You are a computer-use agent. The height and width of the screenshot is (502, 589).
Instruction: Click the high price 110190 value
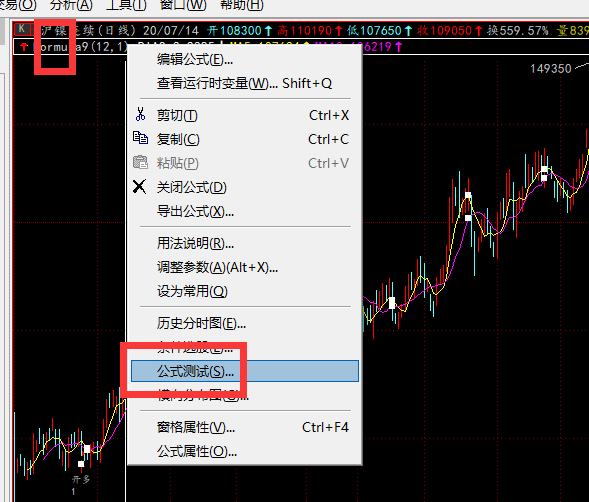[311, 31]
